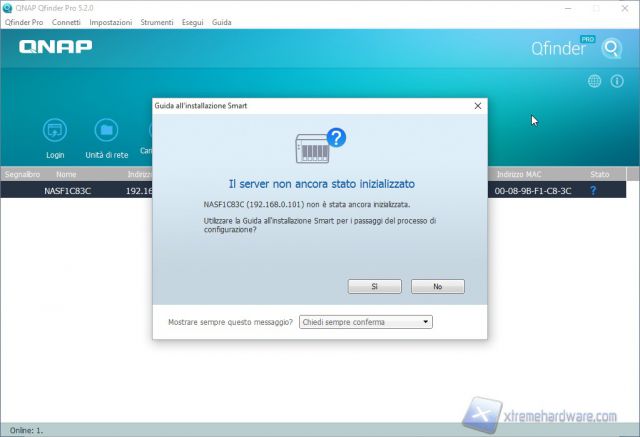Open the globe language icon
Screen dimensions: 640x437
click(x=594, y=81)
